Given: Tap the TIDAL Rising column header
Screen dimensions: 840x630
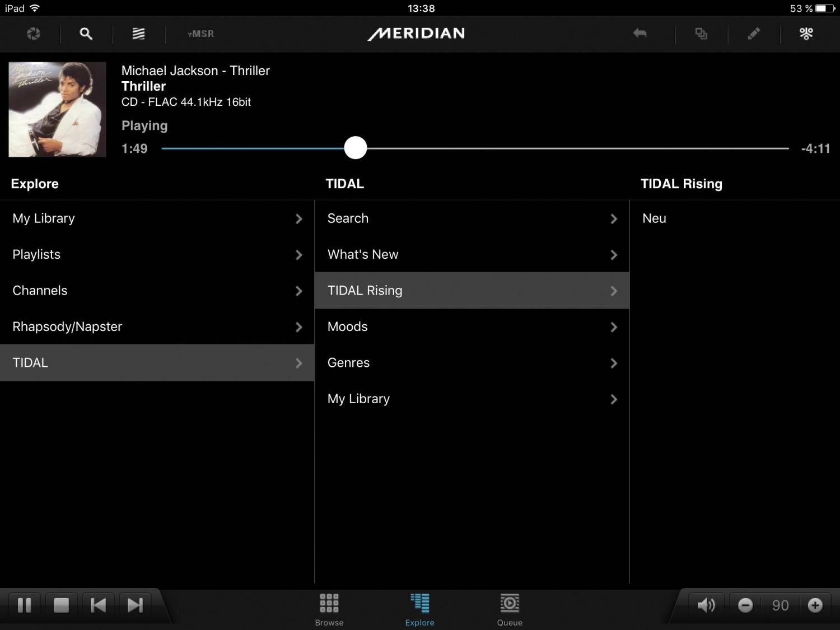Looking at the screenshot, I should point(682,184).
